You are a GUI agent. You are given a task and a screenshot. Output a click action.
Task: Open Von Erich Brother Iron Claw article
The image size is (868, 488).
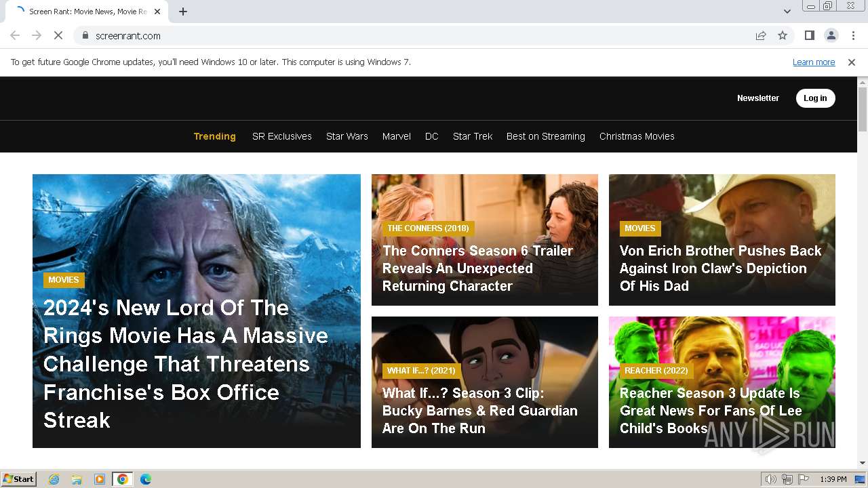[720, 268]
